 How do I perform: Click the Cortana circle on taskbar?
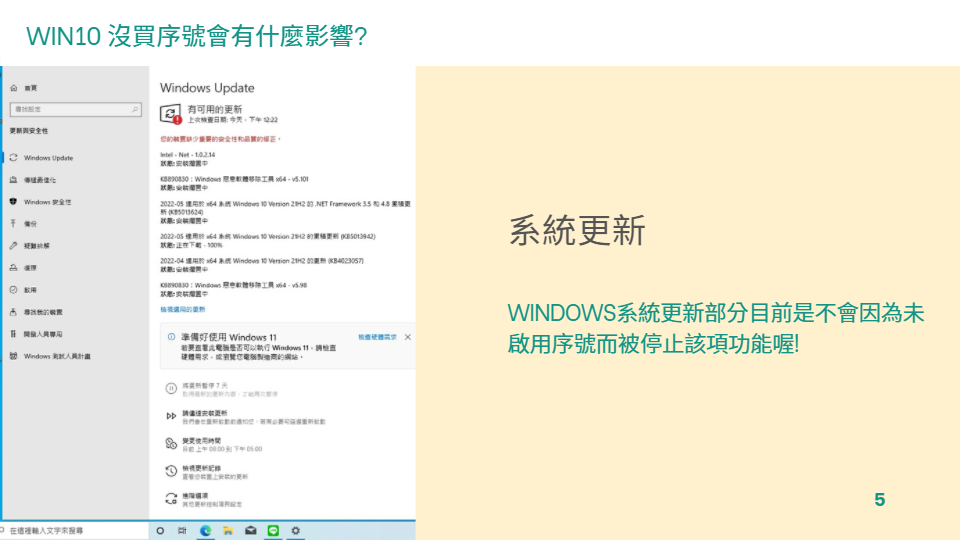pyautogui.click(x=160, y=531)
